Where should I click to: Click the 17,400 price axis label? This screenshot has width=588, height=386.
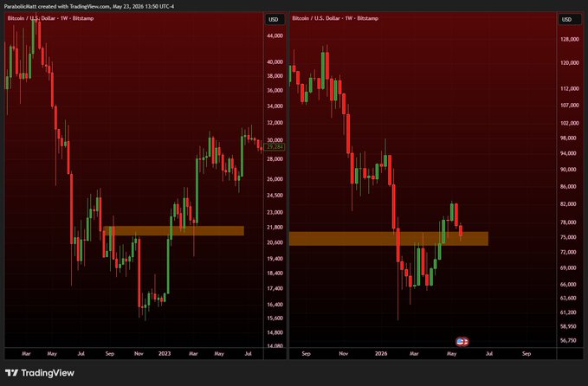(x=275, y=289)
